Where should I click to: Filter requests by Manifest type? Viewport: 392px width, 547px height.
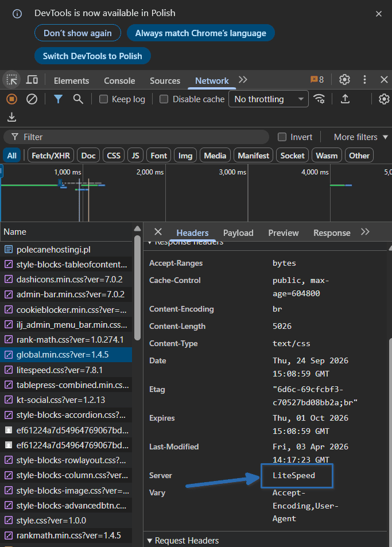pyautogui.click(x=254, y=156)
